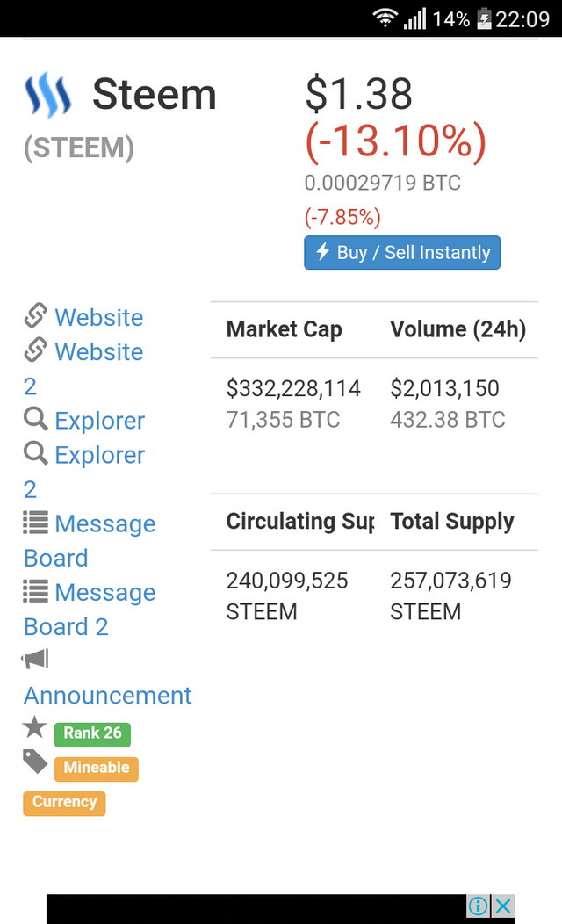Viewport: 562px width, 924px height.
Task: Open the Announcement link
Action: [x=108, y=696]
